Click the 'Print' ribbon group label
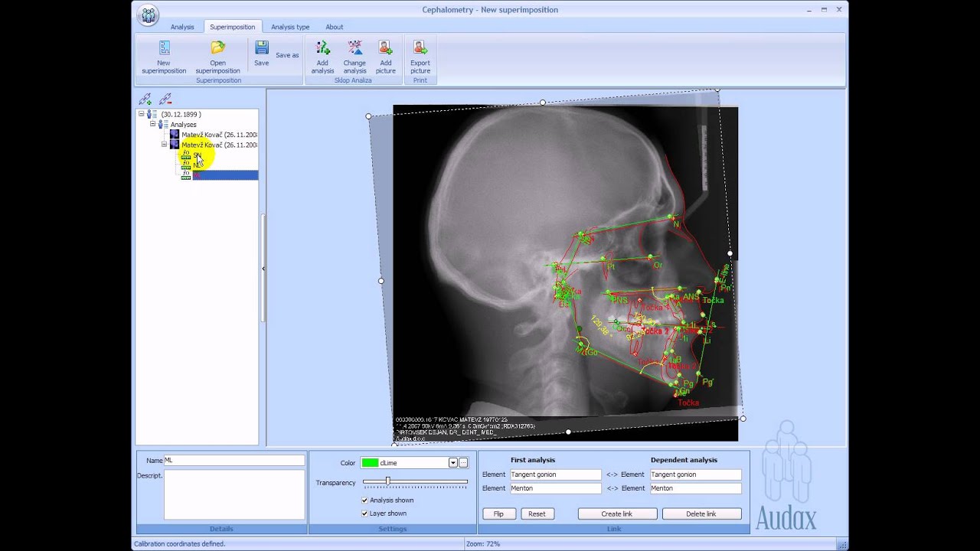 [x=420, y=80]
